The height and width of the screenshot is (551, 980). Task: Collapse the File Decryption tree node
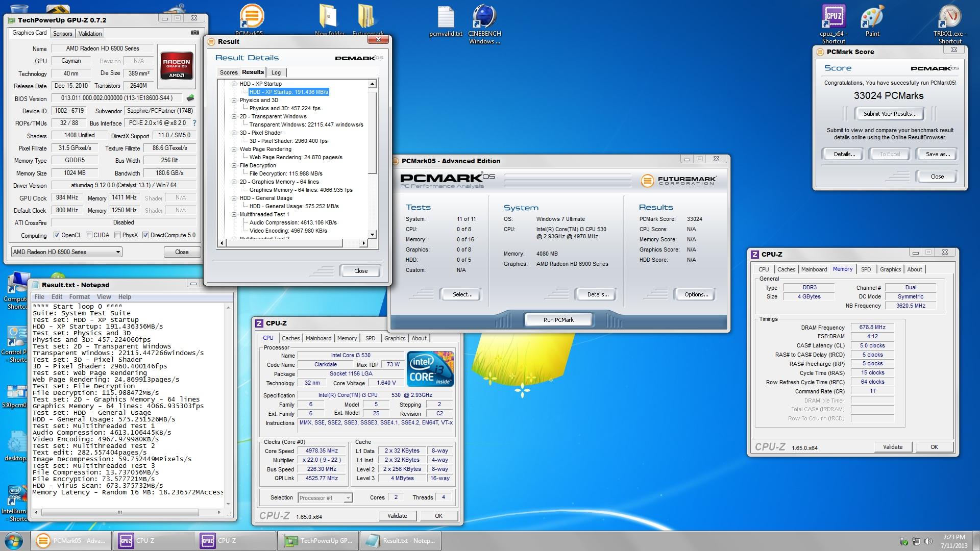(234, 165)
